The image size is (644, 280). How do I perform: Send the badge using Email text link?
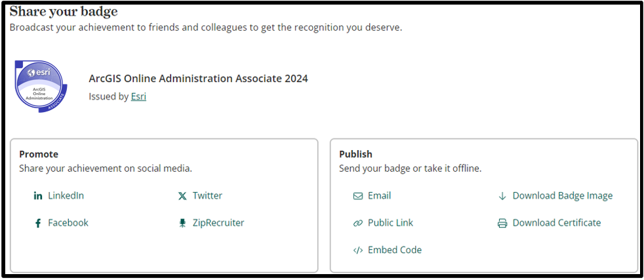pyautogui.click(x=379, y=195)
